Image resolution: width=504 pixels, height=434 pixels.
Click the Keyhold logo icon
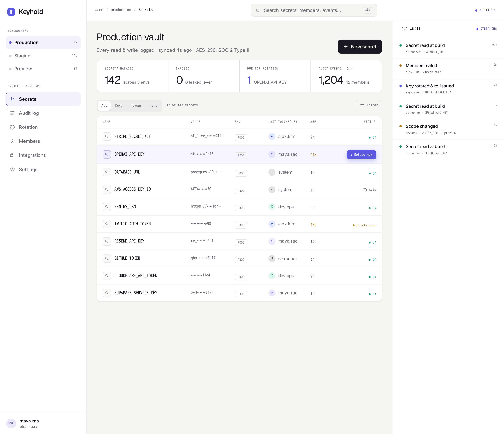[x=11, y=12]
